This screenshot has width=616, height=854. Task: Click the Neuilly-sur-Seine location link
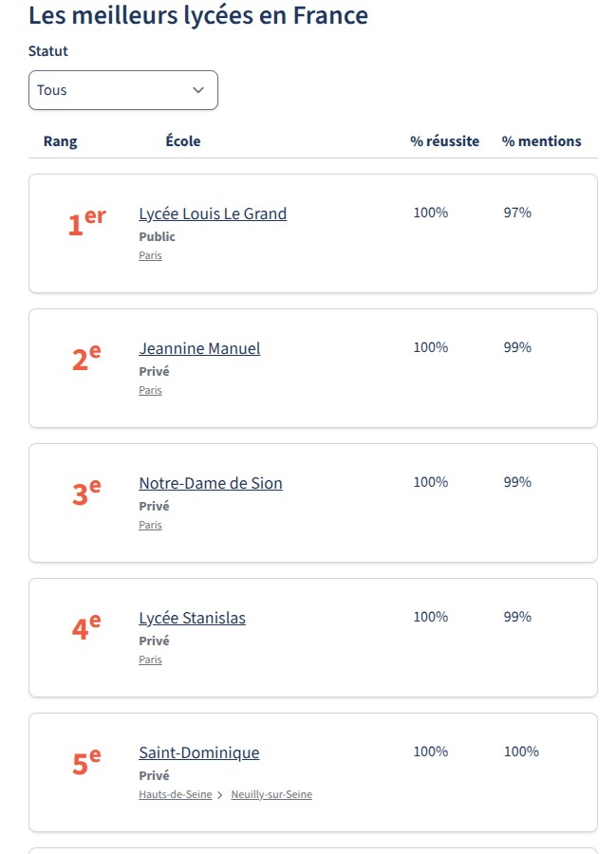pyautogui.click(x=271, y=795)
